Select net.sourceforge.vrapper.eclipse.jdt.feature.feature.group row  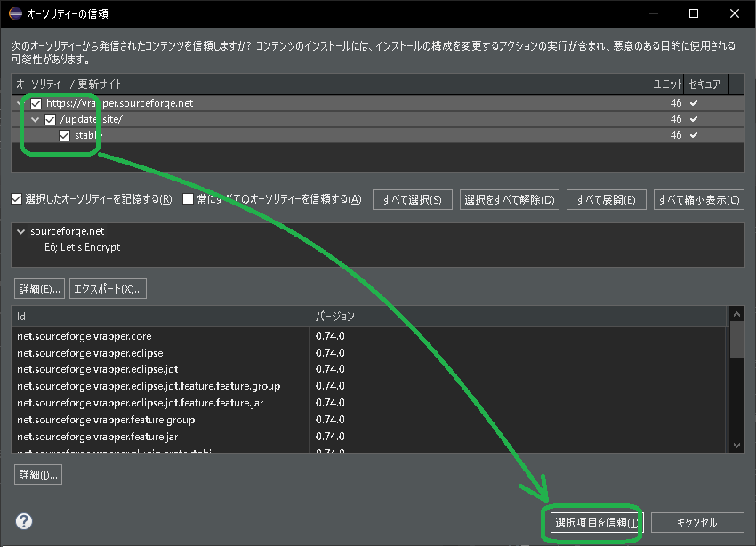(369, 386)
